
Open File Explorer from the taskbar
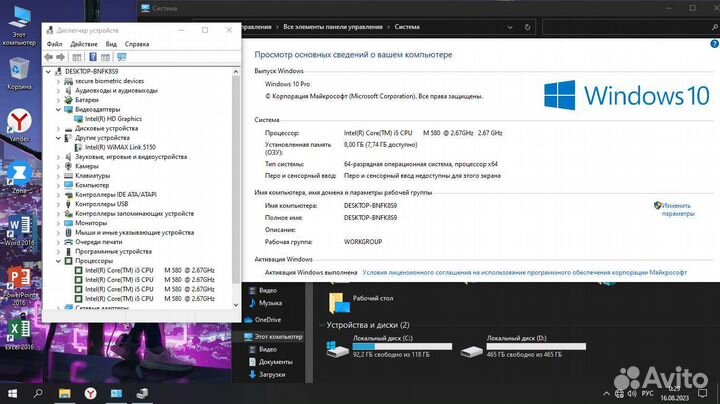pos(64,393)
